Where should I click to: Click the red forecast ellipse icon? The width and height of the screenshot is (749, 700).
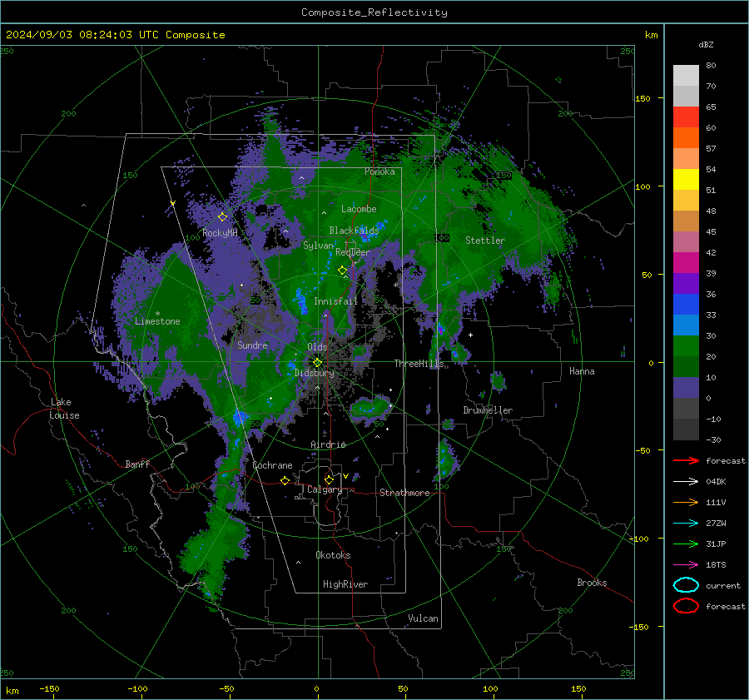coord(686,606)
